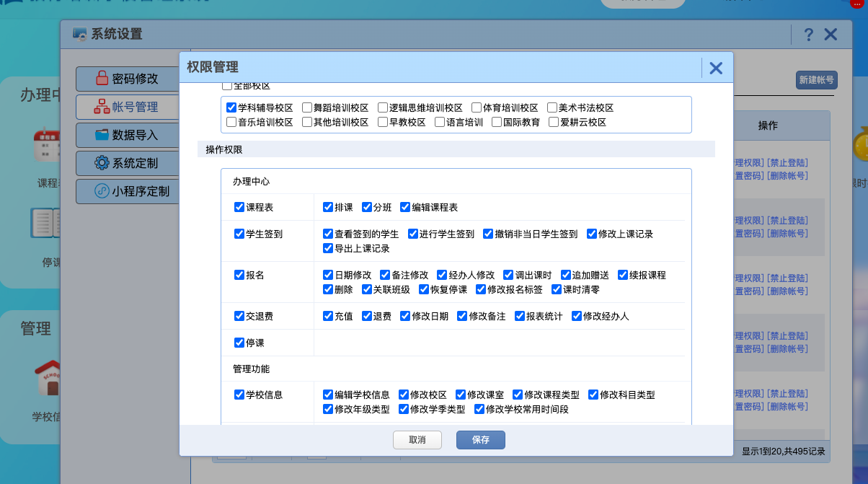Tick the 体育培训校区 checkbox
This screenshot has width=868, height=484.
point(477,107)
